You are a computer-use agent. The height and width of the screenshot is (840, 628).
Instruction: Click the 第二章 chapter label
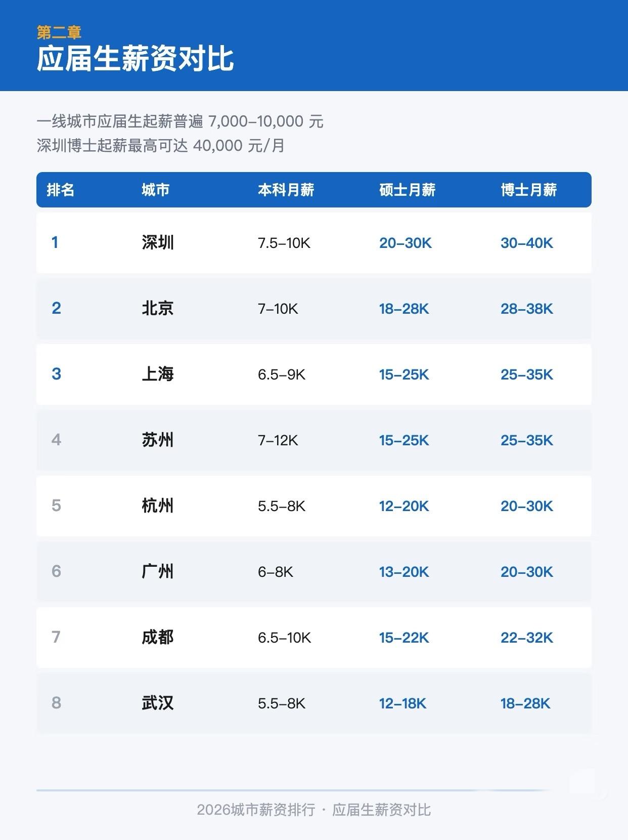pyautogui.click(x=59, y=32)
